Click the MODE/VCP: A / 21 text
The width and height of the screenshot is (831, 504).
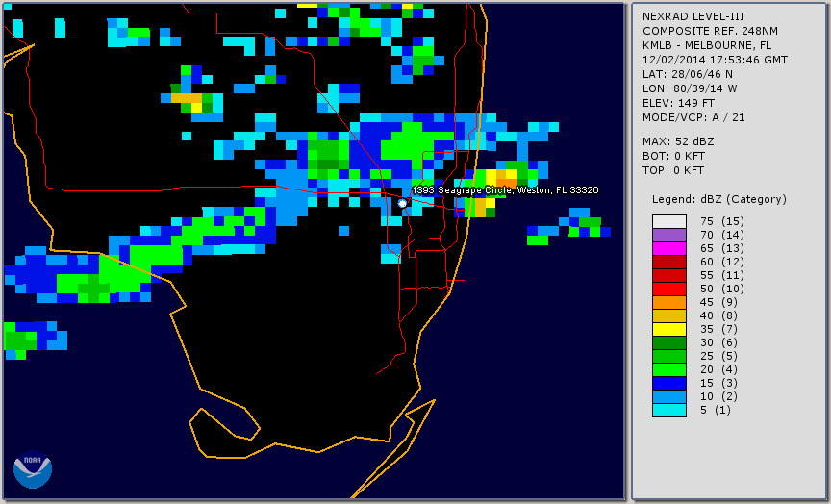[x=693, y=117]
